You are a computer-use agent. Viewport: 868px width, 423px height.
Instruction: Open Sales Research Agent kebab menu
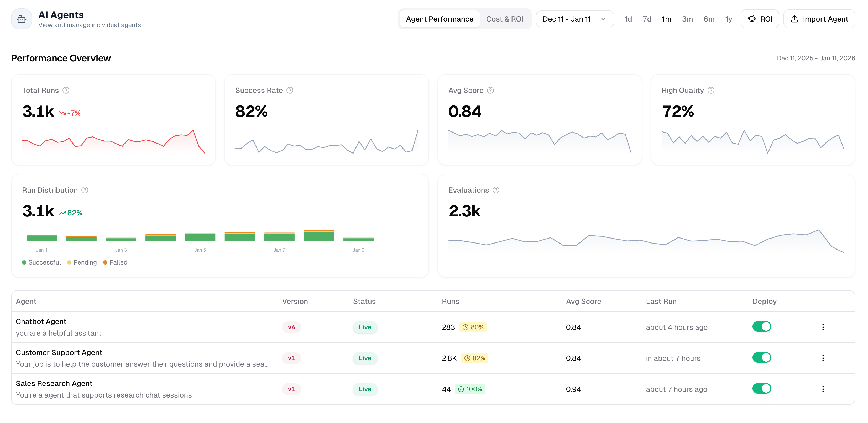[x=823, y=389]
